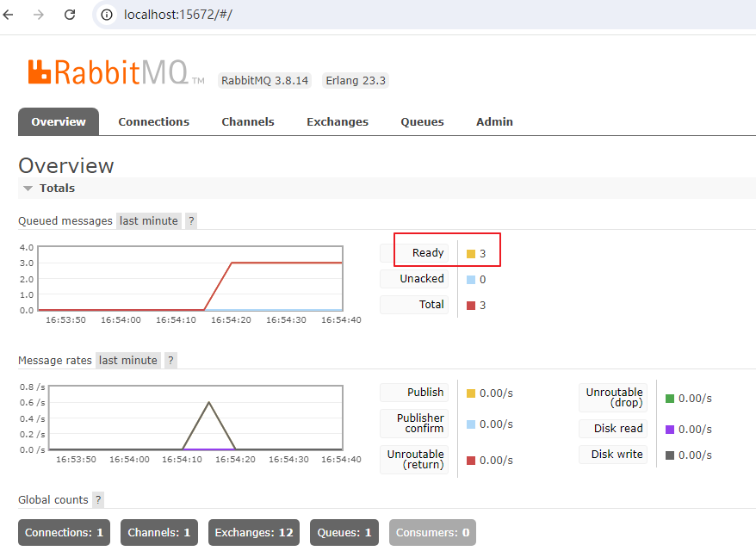This screenshot has width=756, height=551.
Task: Open help '?' for Queued messages
Action: 191,220
